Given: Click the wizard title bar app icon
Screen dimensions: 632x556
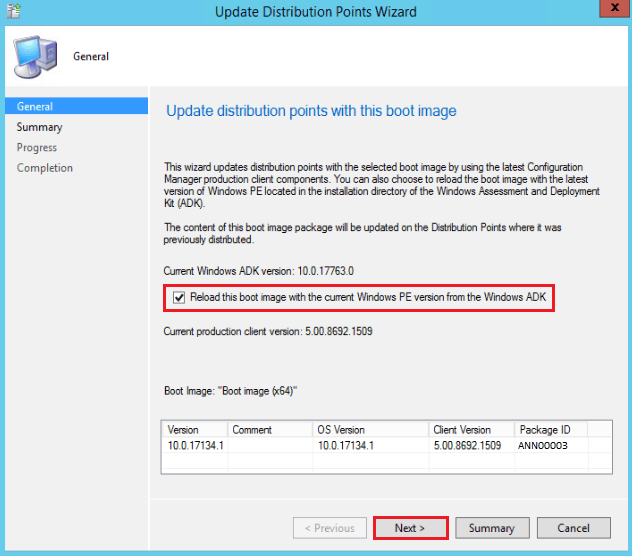Looking at the screenshot, I should [13, 11].
